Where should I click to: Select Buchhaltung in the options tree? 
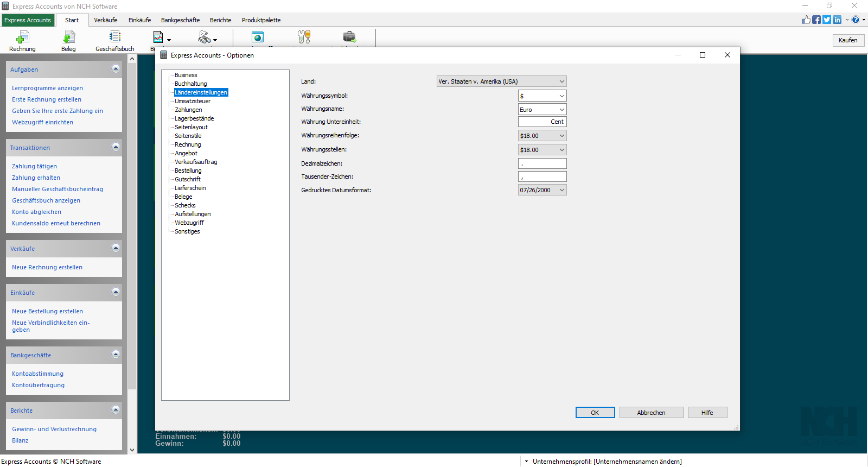191,84
